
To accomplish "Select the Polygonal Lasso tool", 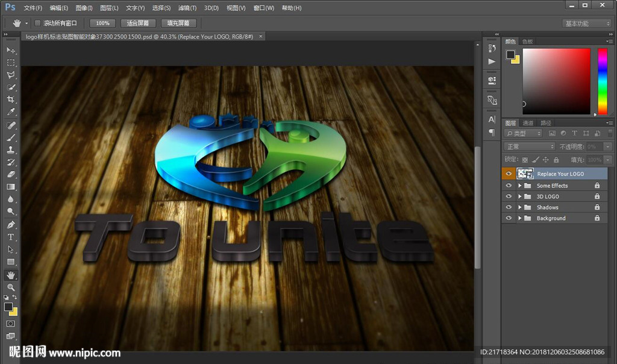I will pyautogui.click(x=11, y=75).
